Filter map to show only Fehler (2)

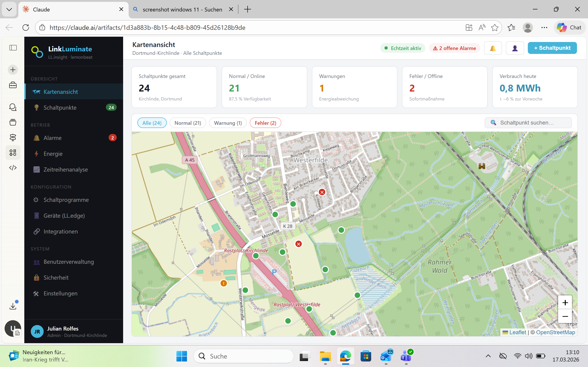(x=265, y=123)
